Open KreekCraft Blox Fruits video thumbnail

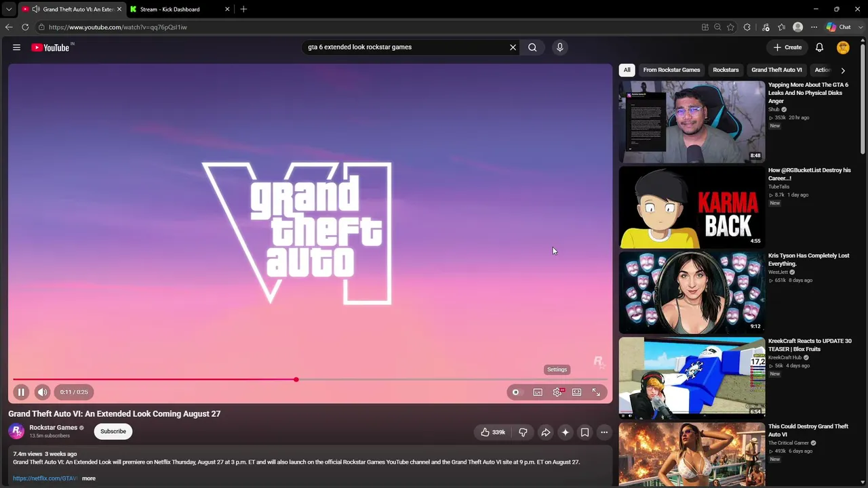point(692,378)
